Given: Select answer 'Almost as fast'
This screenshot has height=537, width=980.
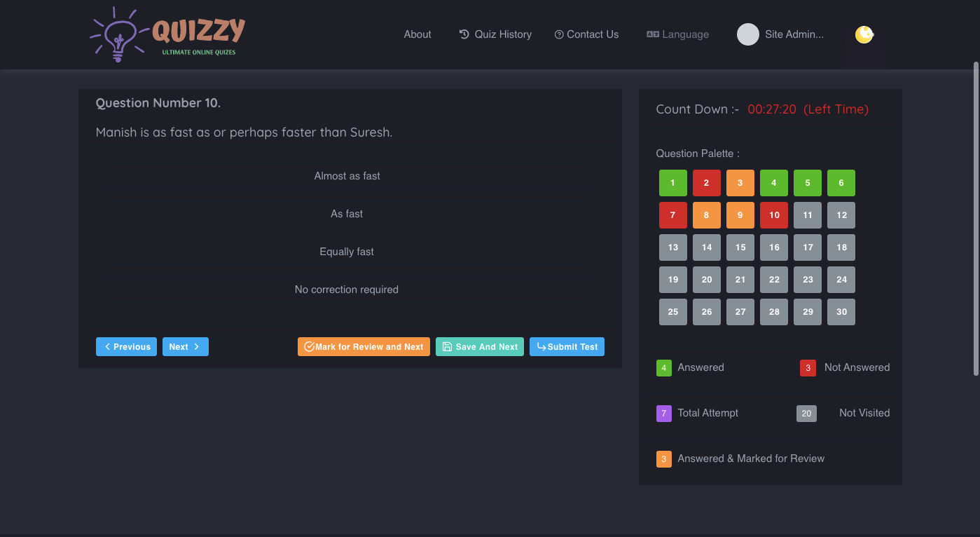Looking at the screenshot, I should pos(347,176).
